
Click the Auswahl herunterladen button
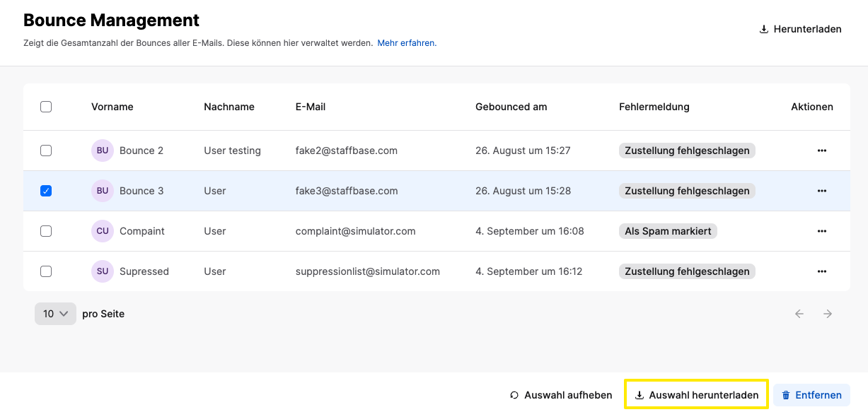[697, 395]
